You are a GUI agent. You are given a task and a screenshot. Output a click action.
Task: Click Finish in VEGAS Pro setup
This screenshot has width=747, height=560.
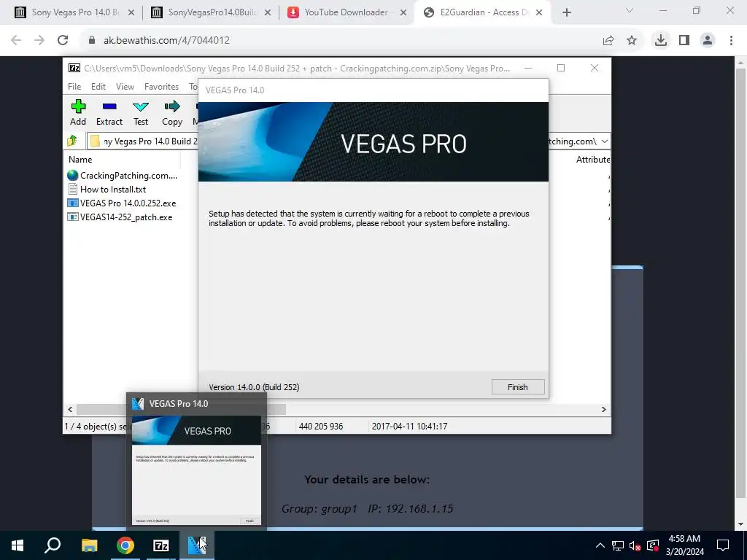(x=518, y=387)
